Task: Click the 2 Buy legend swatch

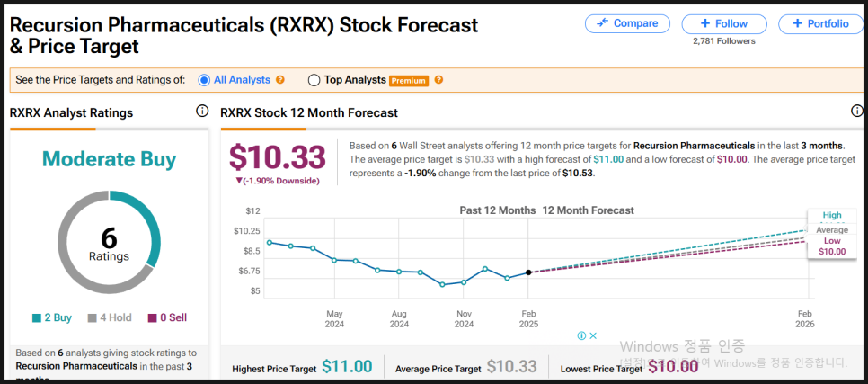Action: point(37,318)
